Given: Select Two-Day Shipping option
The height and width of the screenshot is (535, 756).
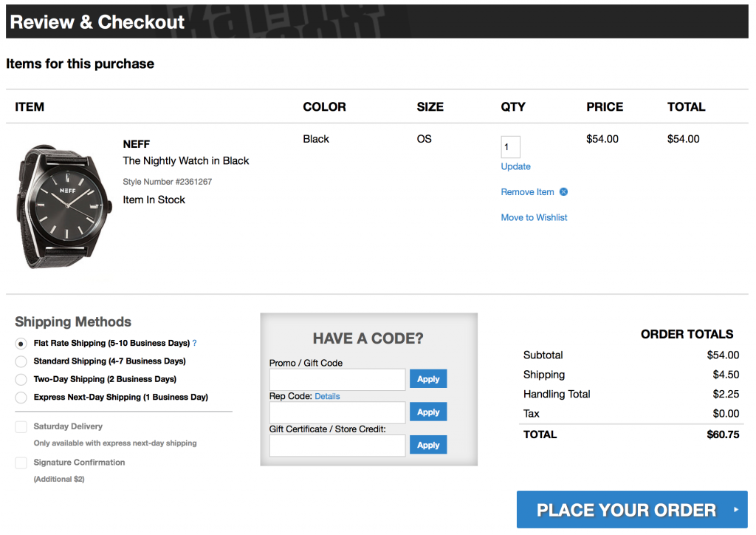Looking at the screenshot, I should [x=21, y=380].
